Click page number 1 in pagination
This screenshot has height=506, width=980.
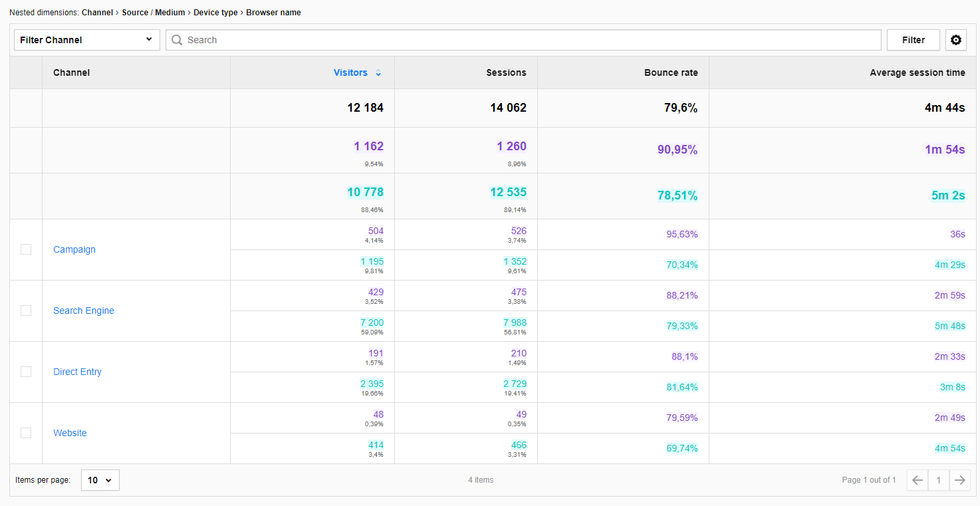(x=938, y=480)
